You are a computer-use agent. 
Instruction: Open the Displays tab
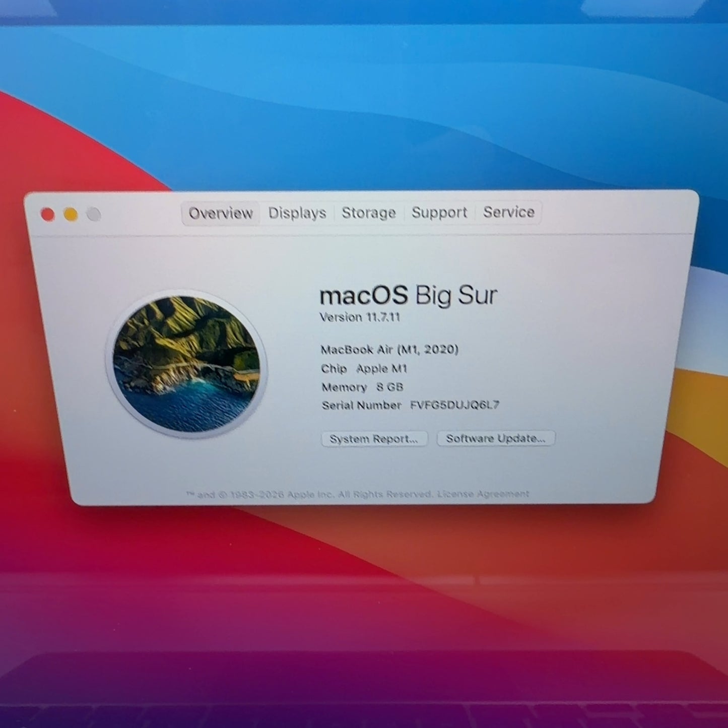297,213
